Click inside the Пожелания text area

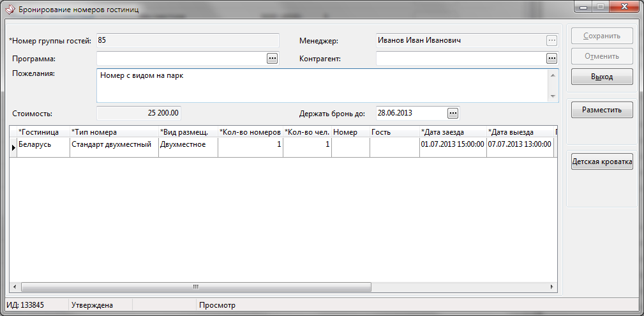click(319, 85)
